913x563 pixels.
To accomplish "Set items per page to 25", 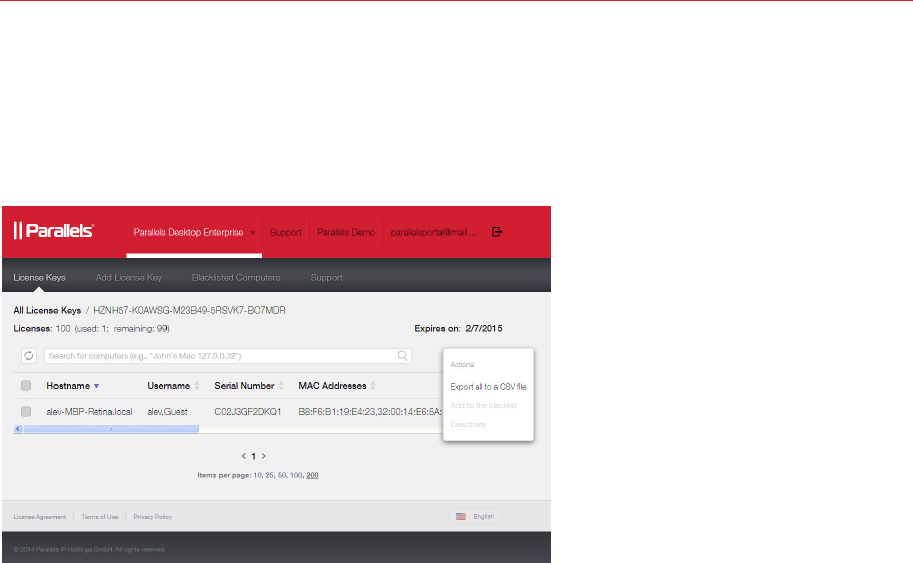I will click(269, 475).
